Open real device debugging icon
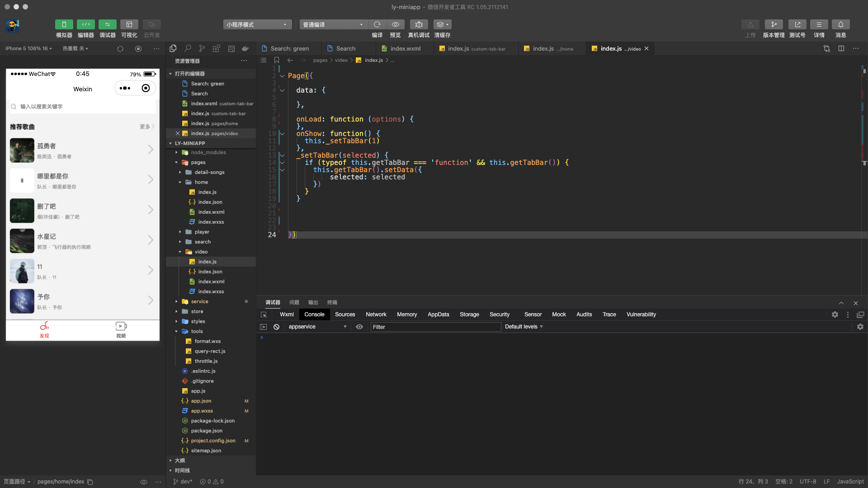The height and width of the screenshot is (488, 868). [419, 24]
